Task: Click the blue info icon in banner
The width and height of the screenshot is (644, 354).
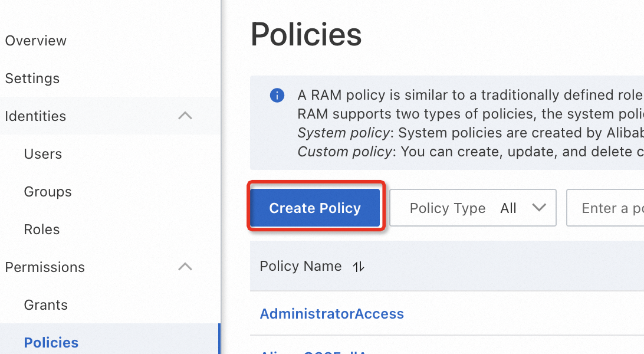Action: click(277, 96)
